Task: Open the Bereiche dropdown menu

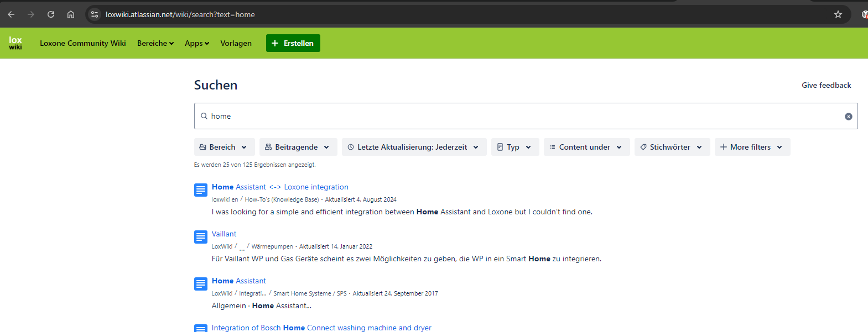Action: (155, 43)
